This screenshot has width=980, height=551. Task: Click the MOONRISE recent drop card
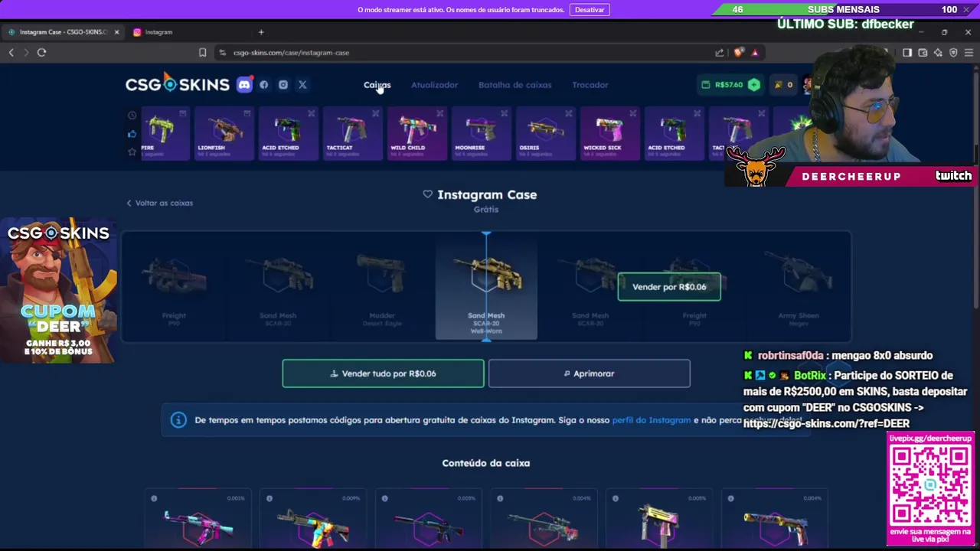[x=481, y=133]
